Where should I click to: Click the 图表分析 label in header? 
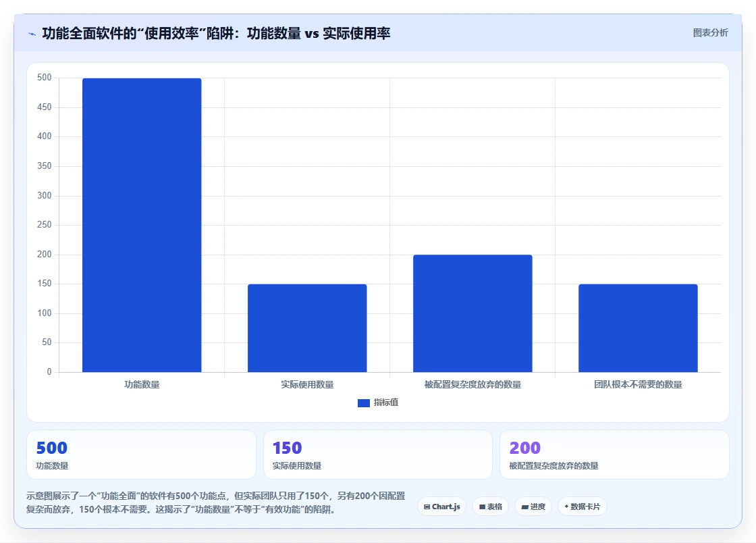(x=710, y=33)
